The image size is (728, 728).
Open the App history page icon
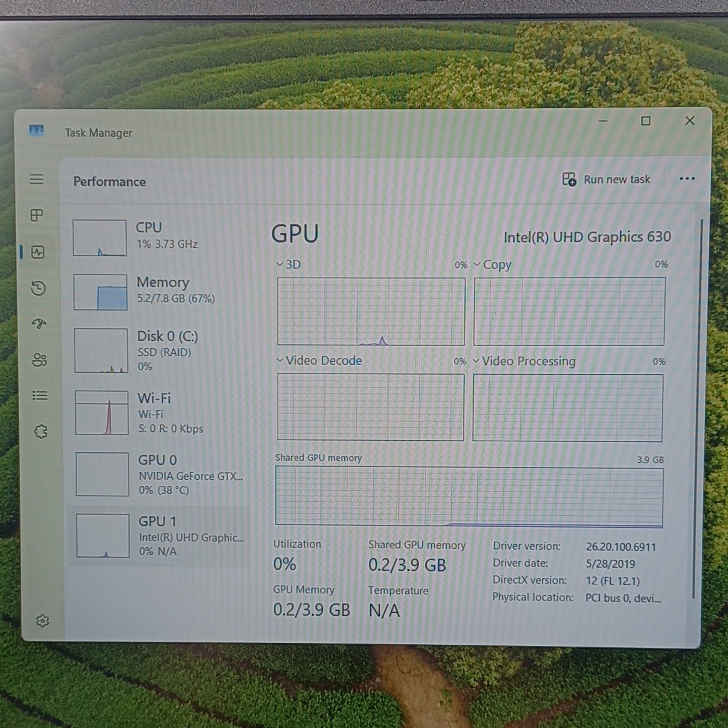[38, 288]
